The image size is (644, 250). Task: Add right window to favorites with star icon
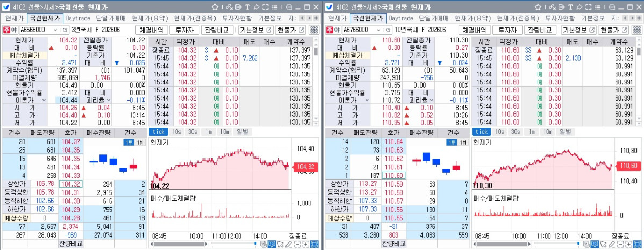(x=538, y=7)
